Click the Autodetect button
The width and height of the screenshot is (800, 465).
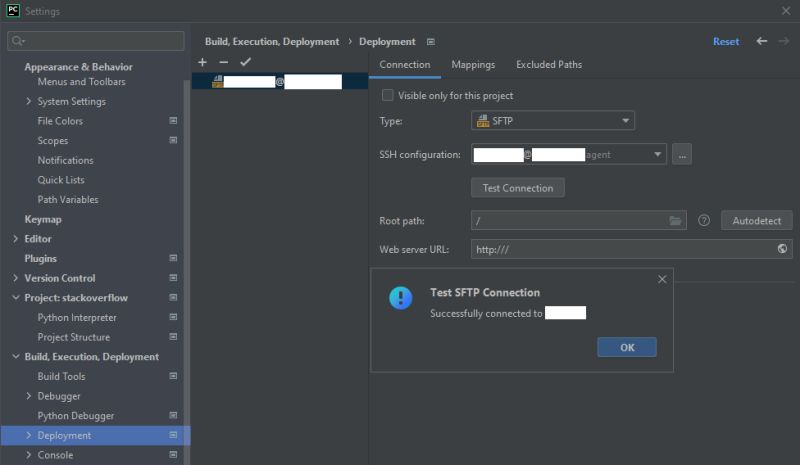point(757,221)
